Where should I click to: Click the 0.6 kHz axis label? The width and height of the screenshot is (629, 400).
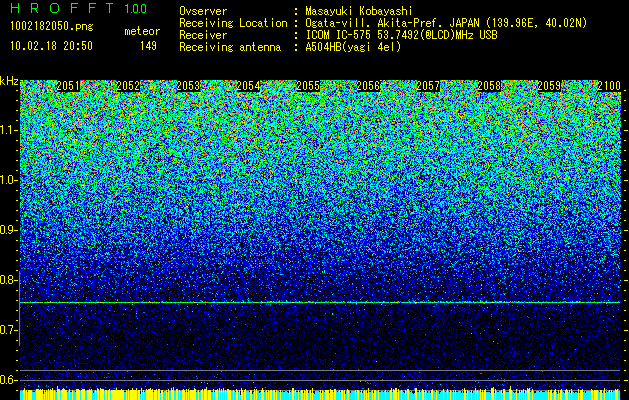coord(8,380)
